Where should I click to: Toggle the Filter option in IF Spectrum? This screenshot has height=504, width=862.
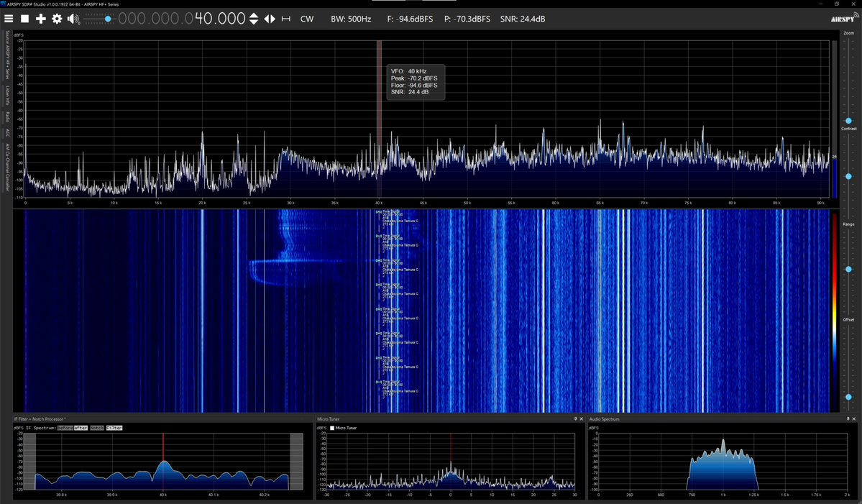pyautogui.click(x=114, y=427)
